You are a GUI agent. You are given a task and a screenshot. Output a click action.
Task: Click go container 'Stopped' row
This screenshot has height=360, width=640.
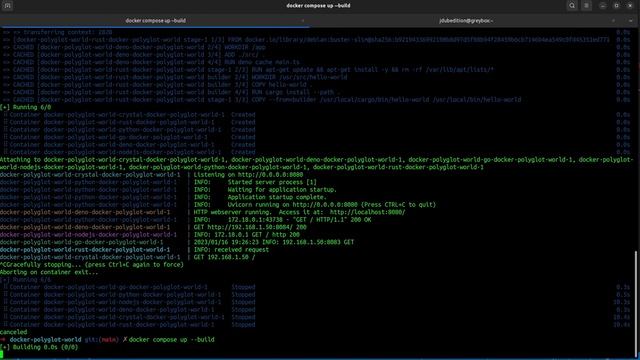click(x=129, y=287)
